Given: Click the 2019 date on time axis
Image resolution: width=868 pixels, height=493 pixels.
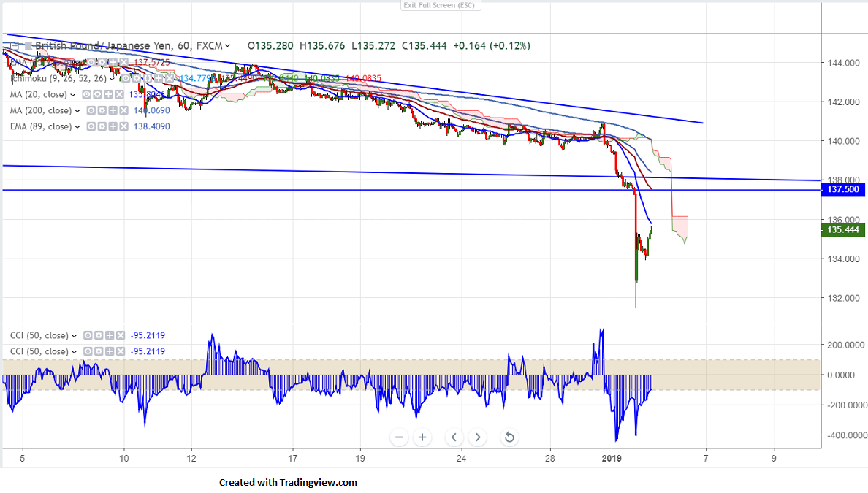Looking at the screenshot, I should click(612, 458).
